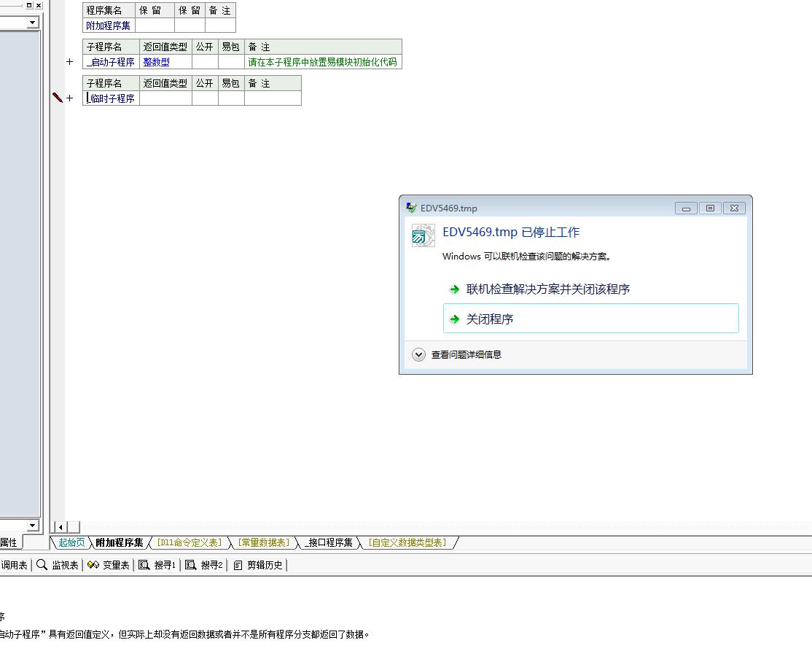
Task: Click the magnifier icon of 监视表
Action: tap(42, 565)
